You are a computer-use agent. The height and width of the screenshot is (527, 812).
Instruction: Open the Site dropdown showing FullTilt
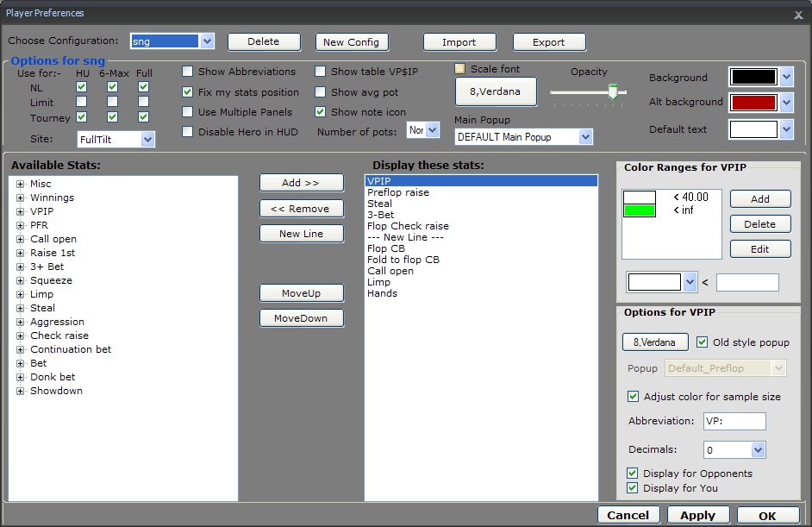(x=147, y=139)
